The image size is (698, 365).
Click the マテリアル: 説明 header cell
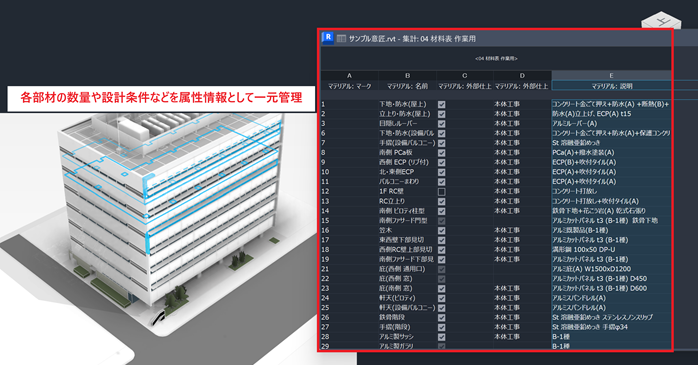(611, 86)
